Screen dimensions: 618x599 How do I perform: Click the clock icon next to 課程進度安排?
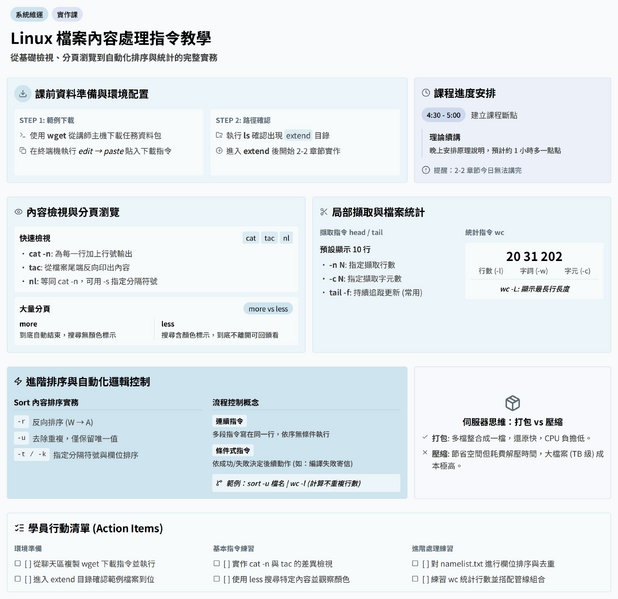pos(426,93)
